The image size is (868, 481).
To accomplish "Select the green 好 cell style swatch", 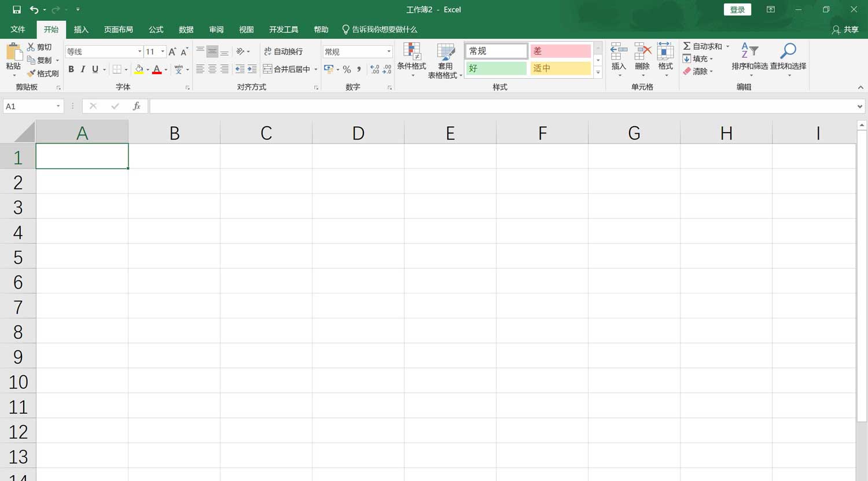I will click(x=495, y=68).
